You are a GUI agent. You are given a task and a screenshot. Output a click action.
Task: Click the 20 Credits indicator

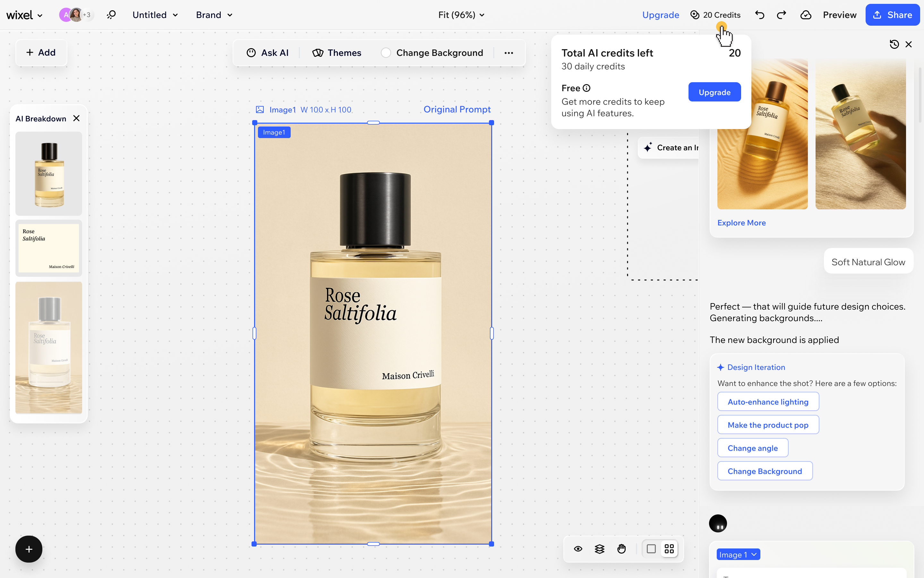point(715,15)
